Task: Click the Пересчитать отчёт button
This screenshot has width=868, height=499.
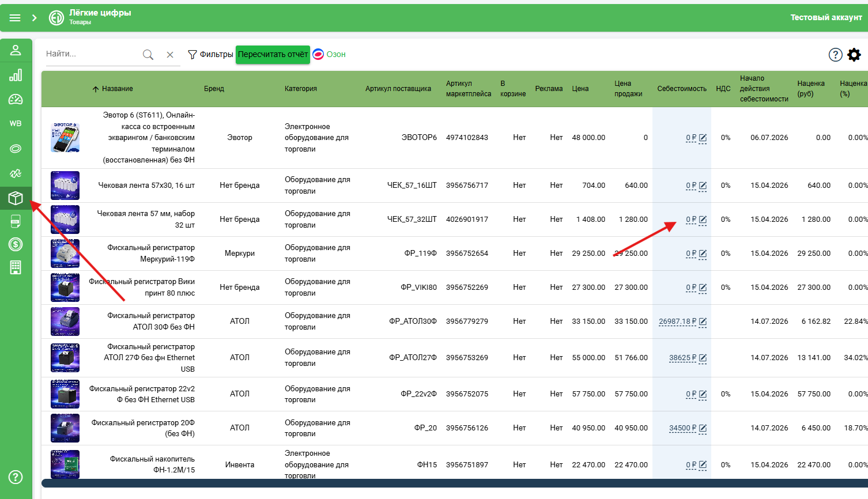Action: pos(273,54)
